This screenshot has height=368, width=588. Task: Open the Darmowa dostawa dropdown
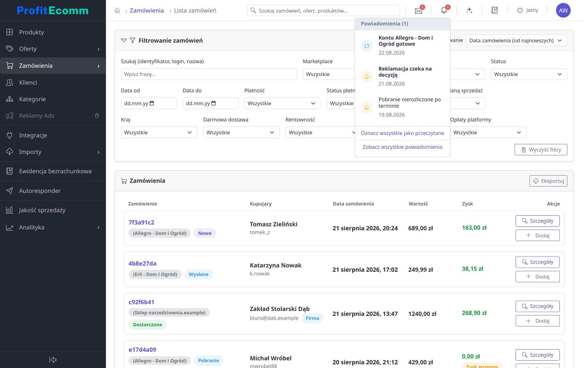(241, 132)
